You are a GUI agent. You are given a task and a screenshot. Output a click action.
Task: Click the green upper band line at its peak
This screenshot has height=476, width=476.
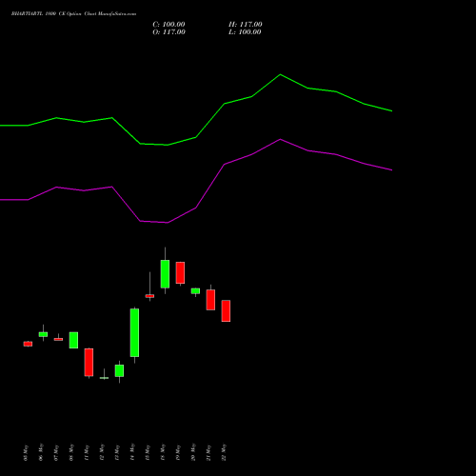click(280, 75)
